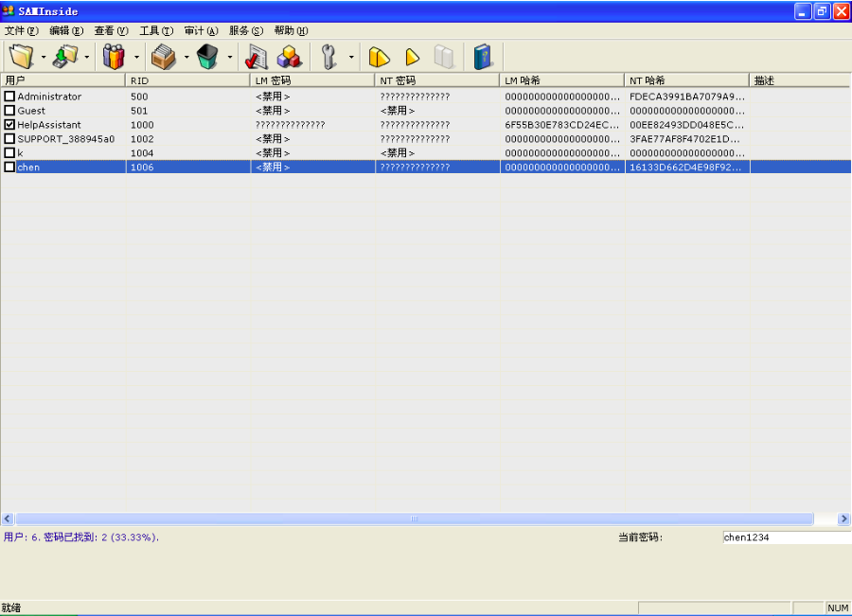Click NT hash 3FAE77AF8F4702E1D...

(684, 138)
